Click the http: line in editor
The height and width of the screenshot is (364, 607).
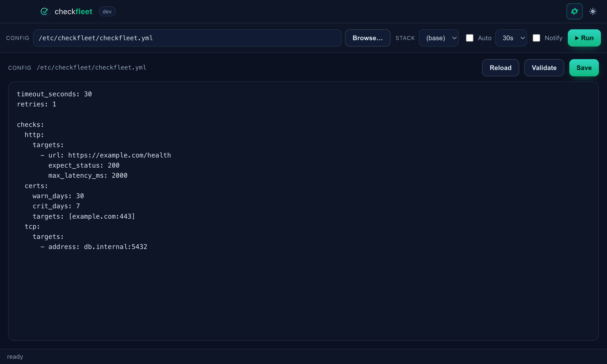point(34,135)
